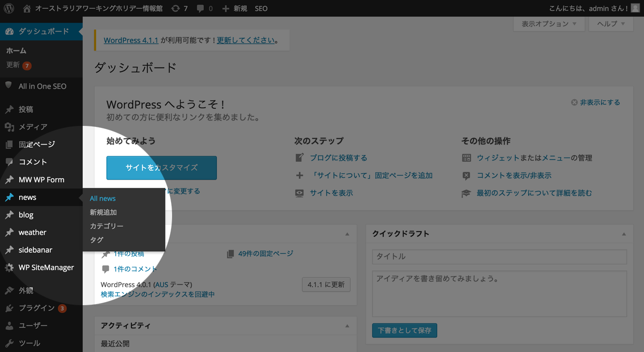Click the アイディアを書き留めてみましょう text area

pos(500,294)
